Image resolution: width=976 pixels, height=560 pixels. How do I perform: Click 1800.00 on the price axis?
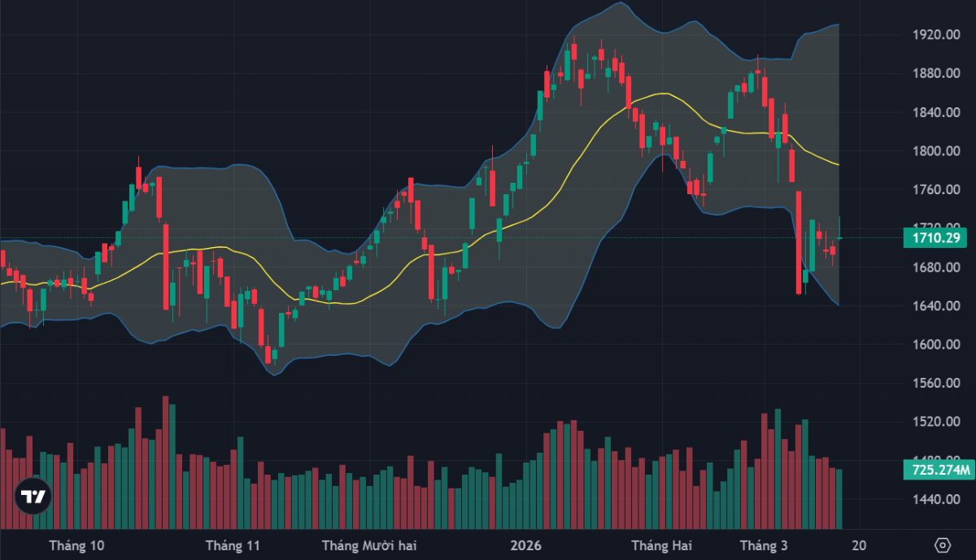pos(930,151)
